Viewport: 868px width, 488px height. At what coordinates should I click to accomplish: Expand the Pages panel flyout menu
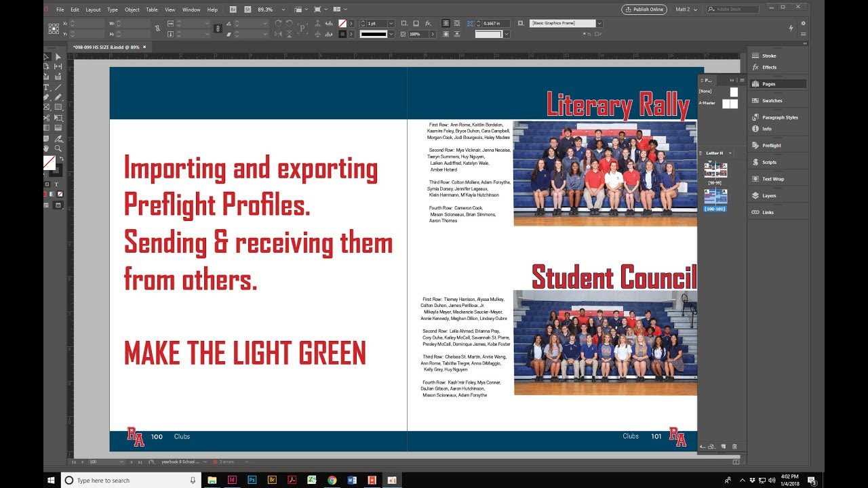click(743, 80)
